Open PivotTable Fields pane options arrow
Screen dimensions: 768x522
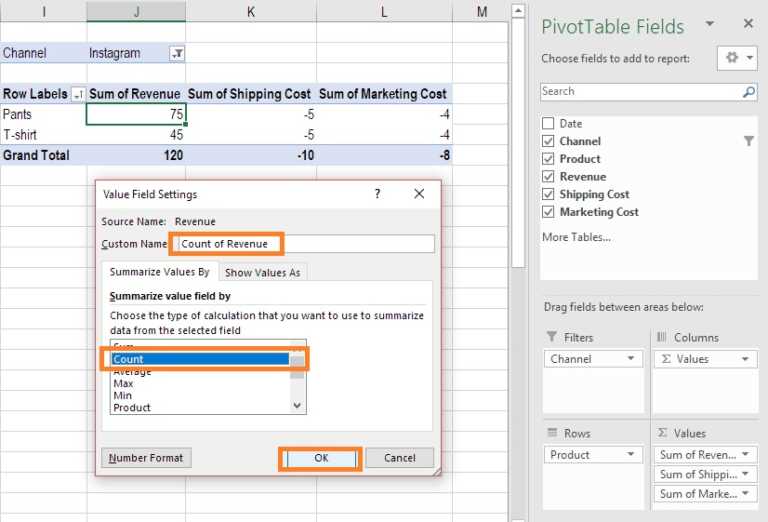point(709,24)
